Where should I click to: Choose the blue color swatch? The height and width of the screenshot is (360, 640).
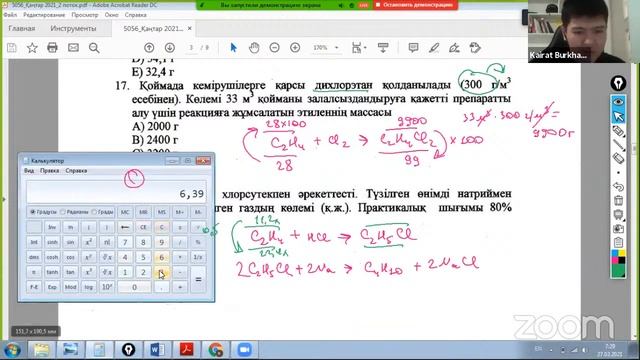615,254
